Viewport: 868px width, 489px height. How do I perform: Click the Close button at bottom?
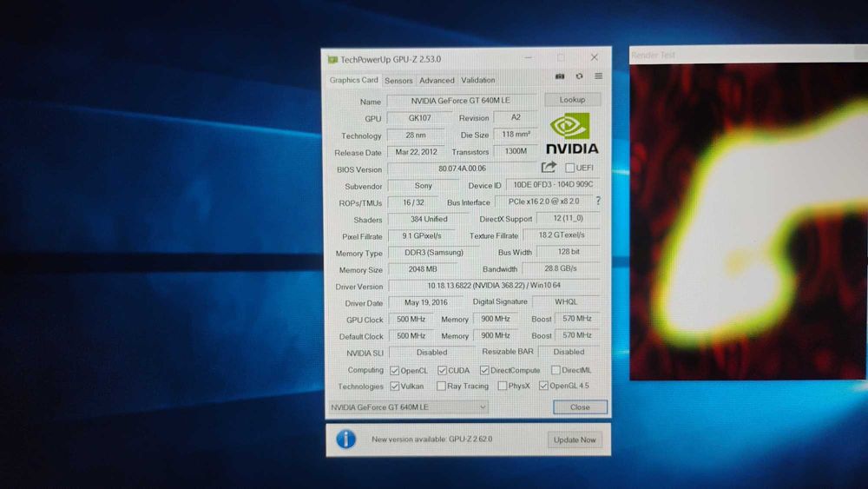coord(580,407)
